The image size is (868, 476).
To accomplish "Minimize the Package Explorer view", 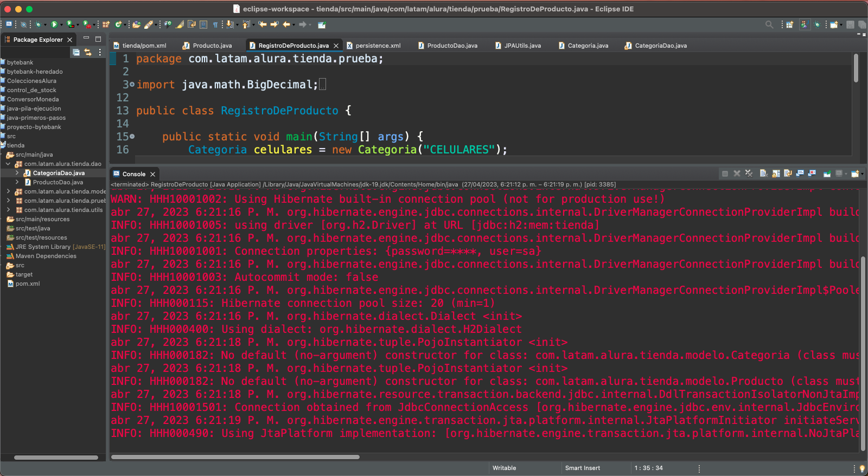I will point(86,38).
